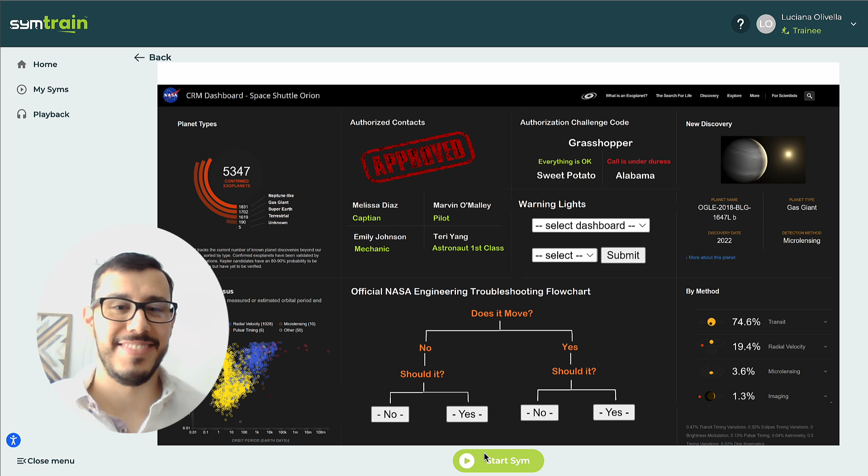Click the discovery date 2022
Screen dimensions: 868x476
pyautogui.click(x=724, y=240)
